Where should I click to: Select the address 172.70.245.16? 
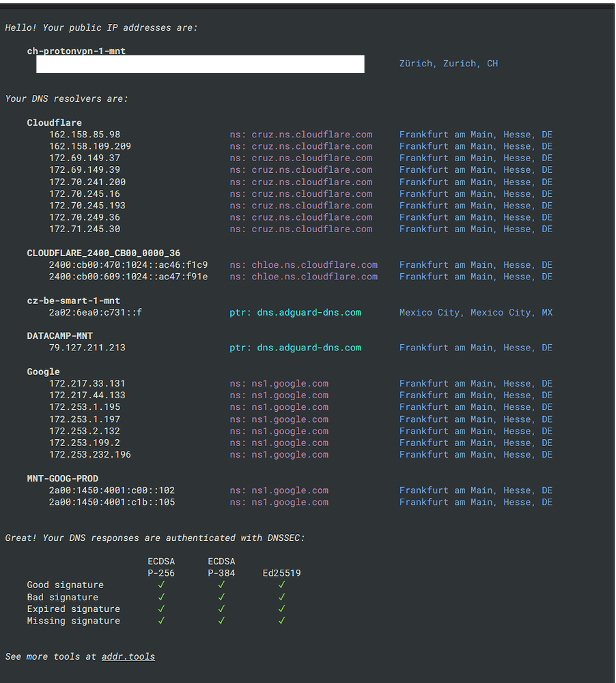click(85, 194)
